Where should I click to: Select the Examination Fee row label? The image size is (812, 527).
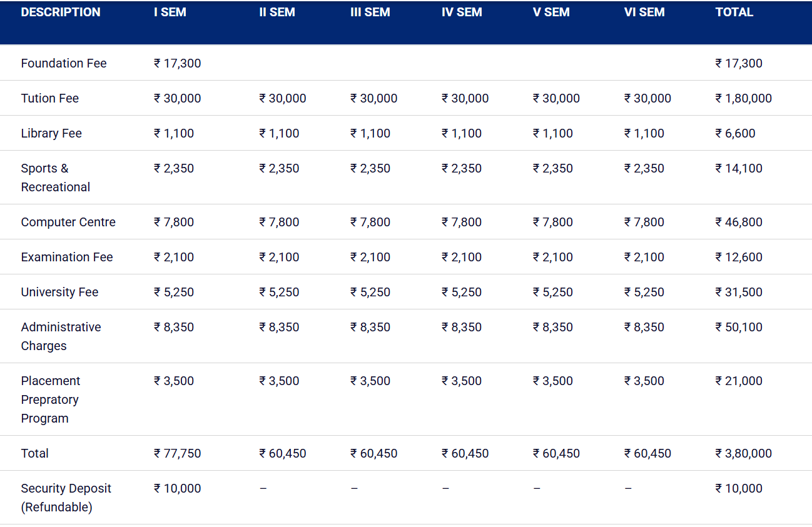pos(67,257)
